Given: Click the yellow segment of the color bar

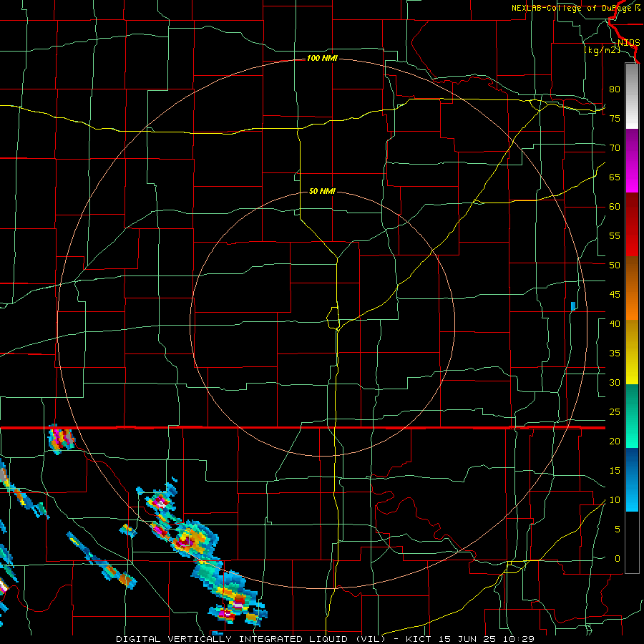Looking at the screenshot, I should pyautogui.click(x=632, y=352).
